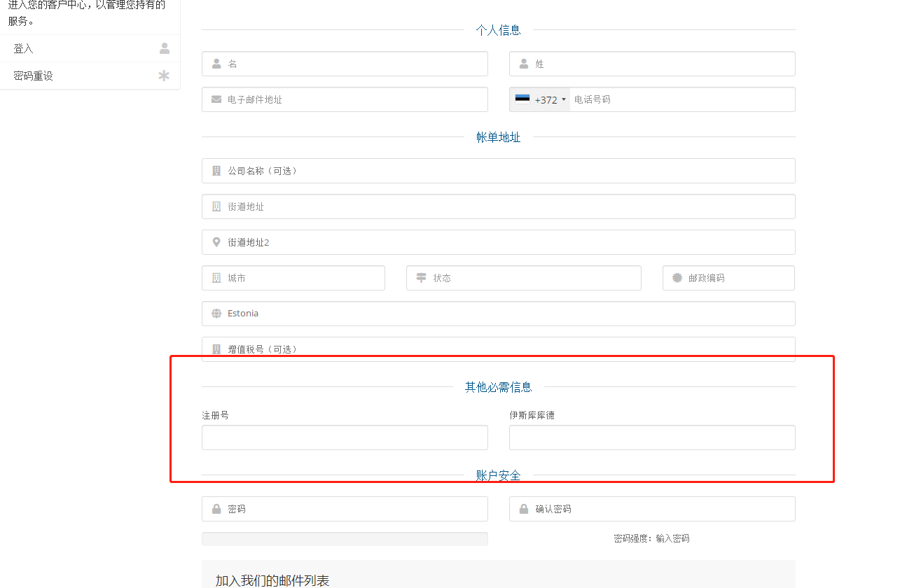Screen dimensions: 907x588
Task: Click the badge icon in 邮政编码 field
Action: (677, 278)
